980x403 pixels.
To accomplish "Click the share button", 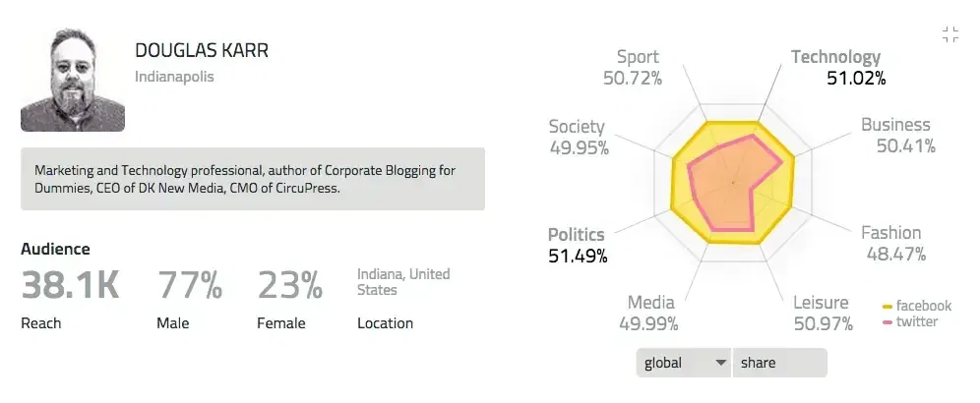I will [780, 363].
